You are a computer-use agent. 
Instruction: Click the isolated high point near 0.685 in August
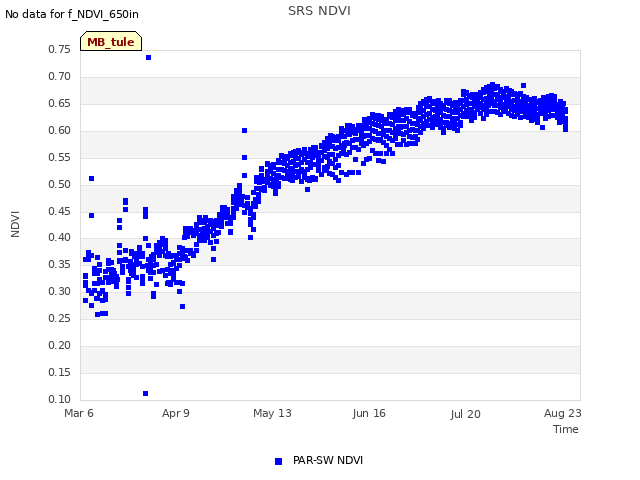pyautogui.click(x=524, y=85)
